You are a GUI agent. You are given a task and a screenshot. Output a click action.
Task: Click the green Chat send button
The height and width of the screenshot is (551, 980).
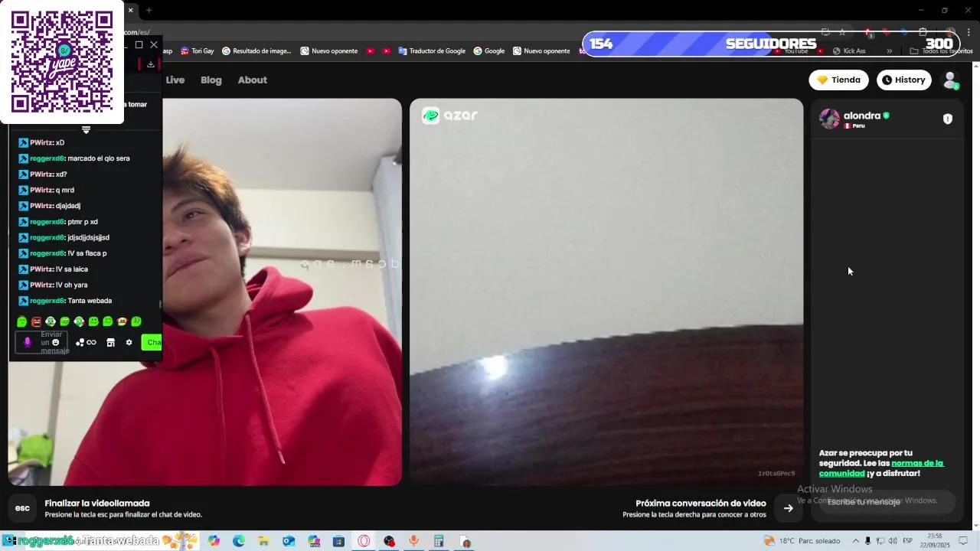pos(152,342)
